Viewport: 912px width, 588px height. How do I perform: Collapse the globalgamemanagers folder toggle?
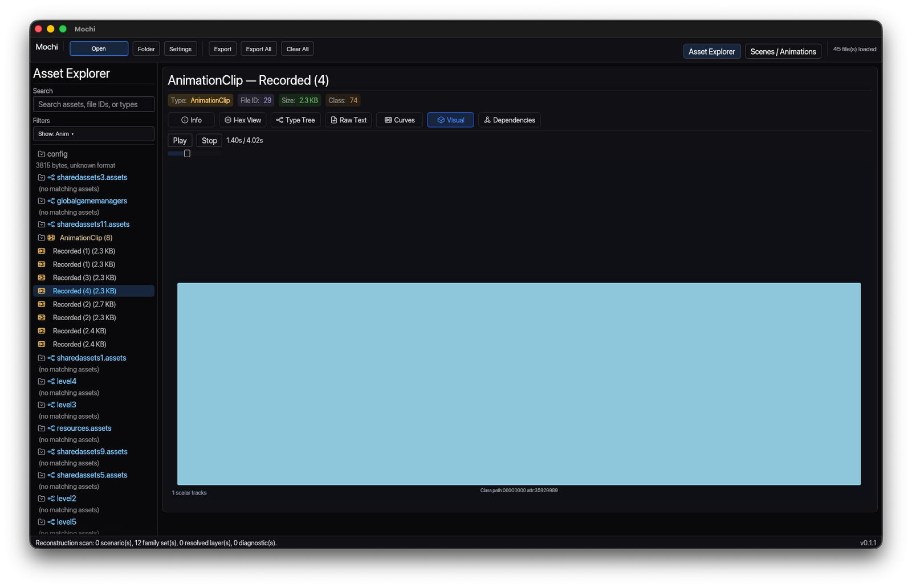42,201
